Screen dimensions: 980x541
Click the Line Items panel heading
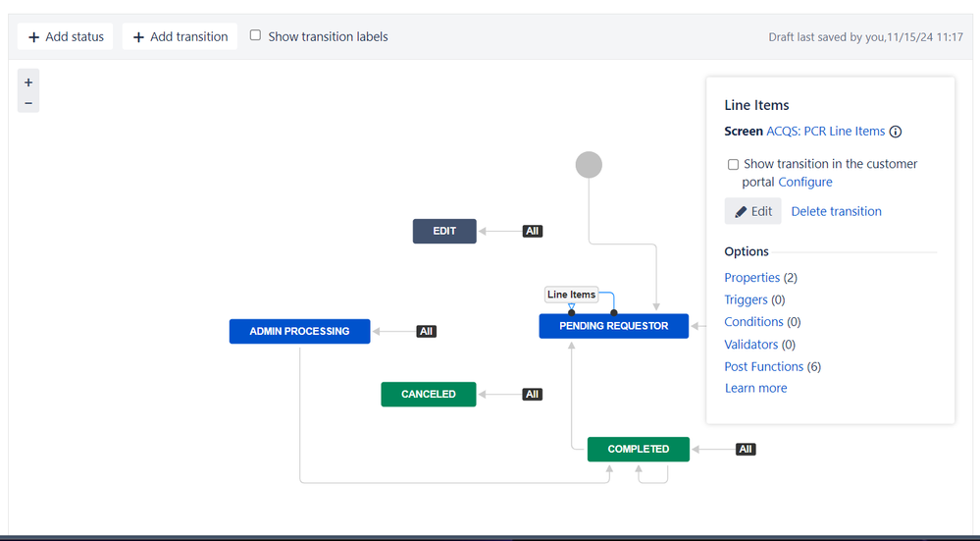click(x=757, y=105)
